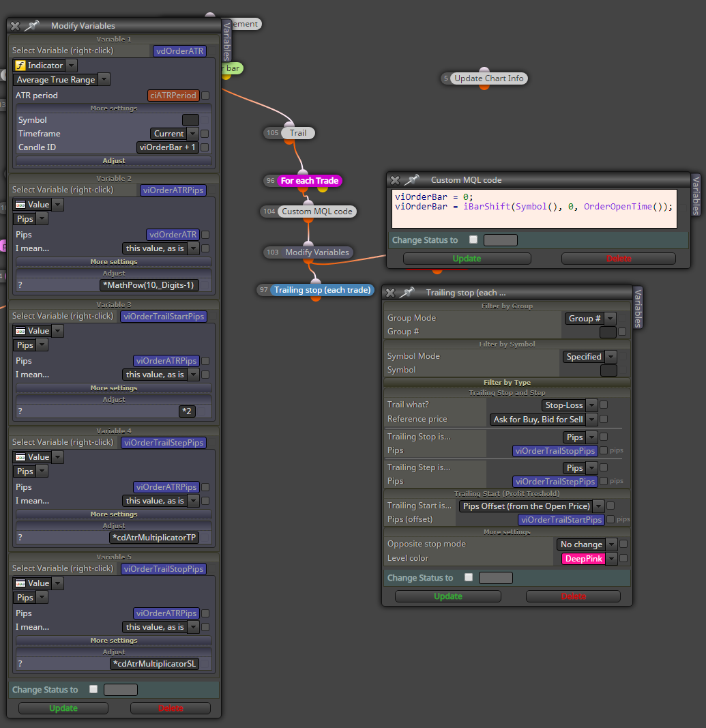706x728 pixels.
Task: Open the Reference price dropdown
Action: (591, 420)
